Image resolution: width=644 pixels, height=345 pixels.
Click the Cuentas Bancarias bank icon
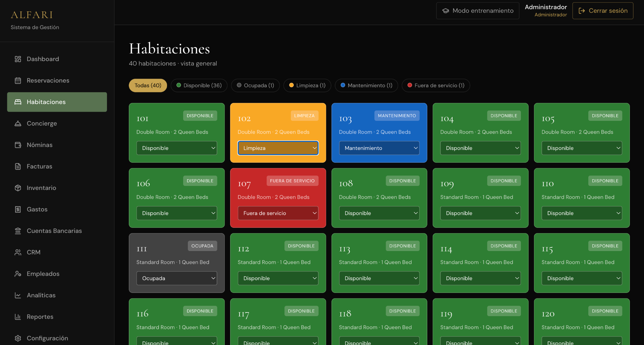pyautogui.click(x=18, y=231)
